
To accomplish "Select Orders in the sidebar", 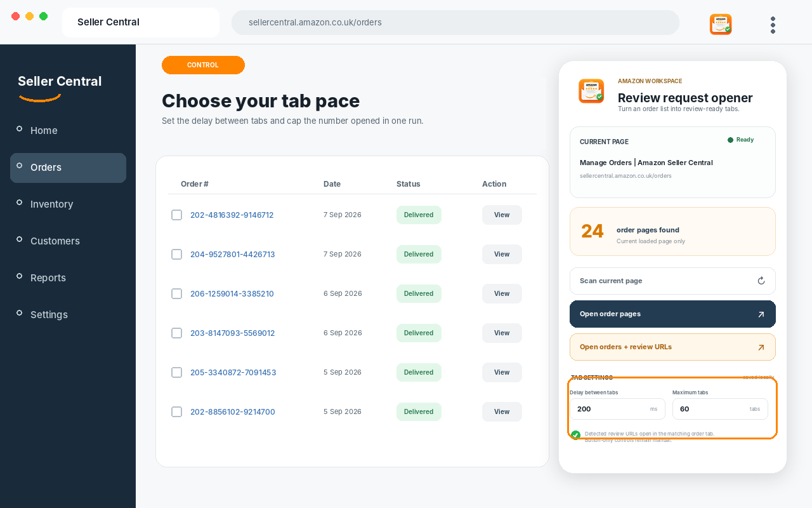I will point(68,168).
